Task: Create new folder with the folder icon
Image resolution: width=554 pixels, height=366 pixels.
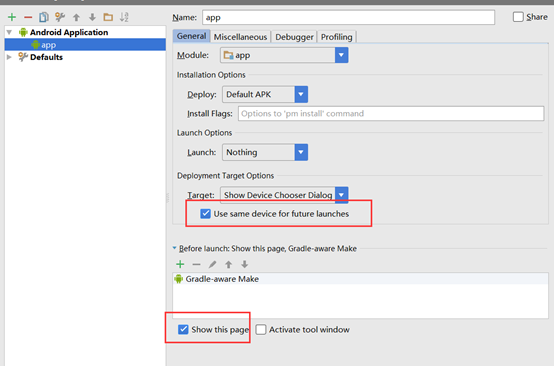Action: 108,17
